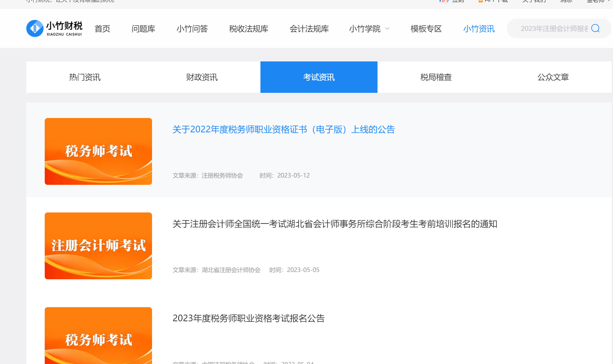Open the 模板专区 section
The height and width of the screenshot is (364, 613).
(x=426, y=29)
